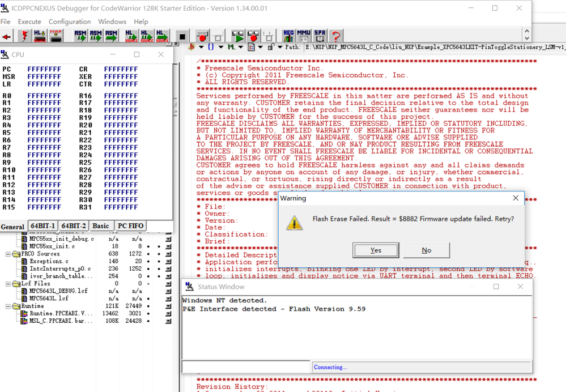Toggle debug-column dot for Exceptions.c
Image resolution: width=566 pixels, height=392 pixels.
point(159,261)
